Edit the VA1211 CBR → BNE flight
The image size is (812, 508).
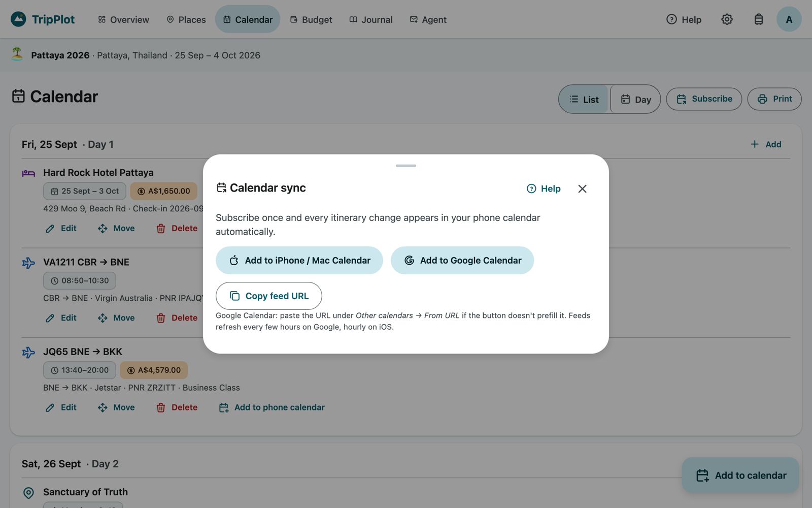[61, 317]
